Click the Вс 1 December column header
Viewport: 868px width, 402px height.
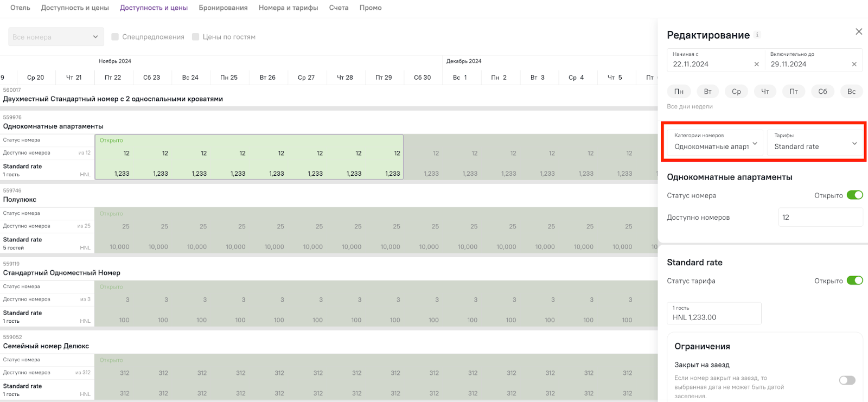[x=460, y=78]
